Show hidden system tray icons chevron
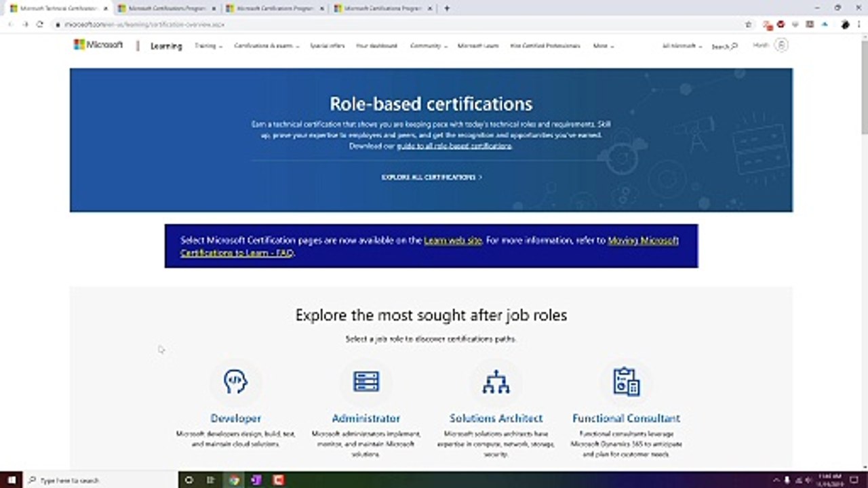Image resolution: width=868 pixels, height=488 pixels. click(x=775, y=480)
